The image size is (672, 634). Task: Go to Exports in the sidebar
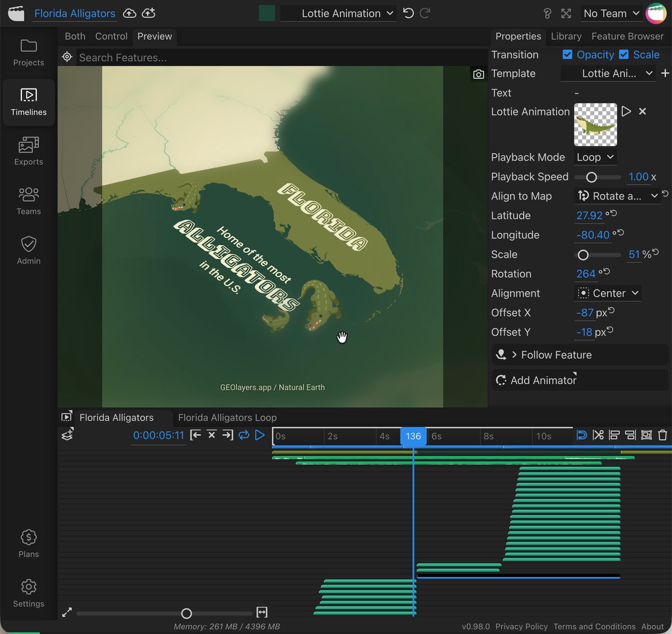(29, 152)
